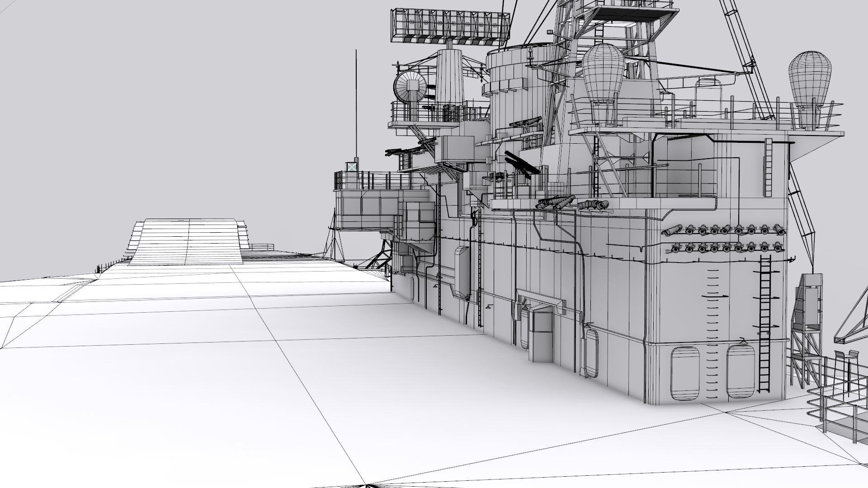Select the thin vertical whip antenna

pyautogui.click(x=356, y=104)
